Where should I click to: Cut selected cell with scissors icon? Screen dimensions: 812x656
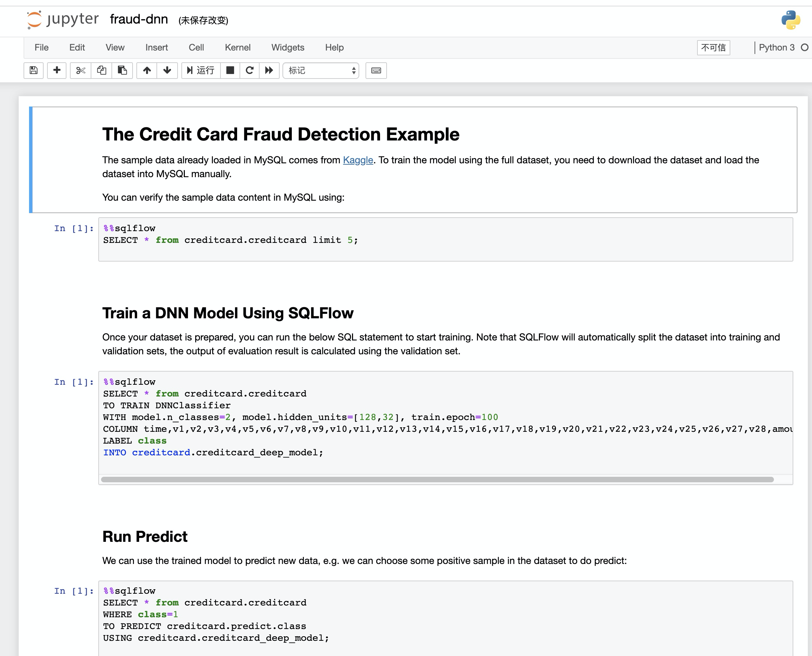pyautogui.click(x=81, y=70)
